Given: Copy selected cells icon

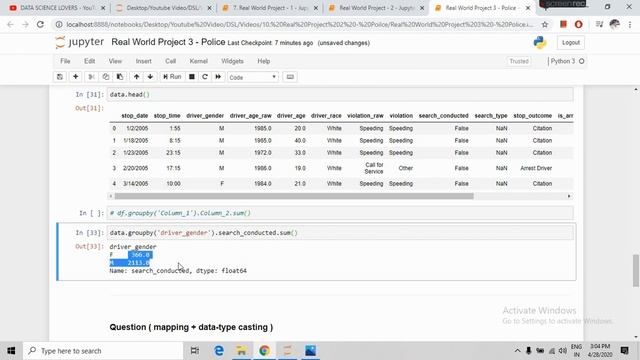Looking at the screenshot, I should coord(106,77).
